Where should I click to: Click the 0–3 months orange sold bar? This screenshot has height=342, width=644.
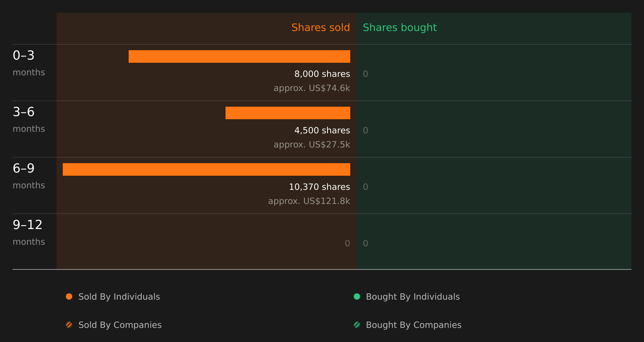click(239, 56)
